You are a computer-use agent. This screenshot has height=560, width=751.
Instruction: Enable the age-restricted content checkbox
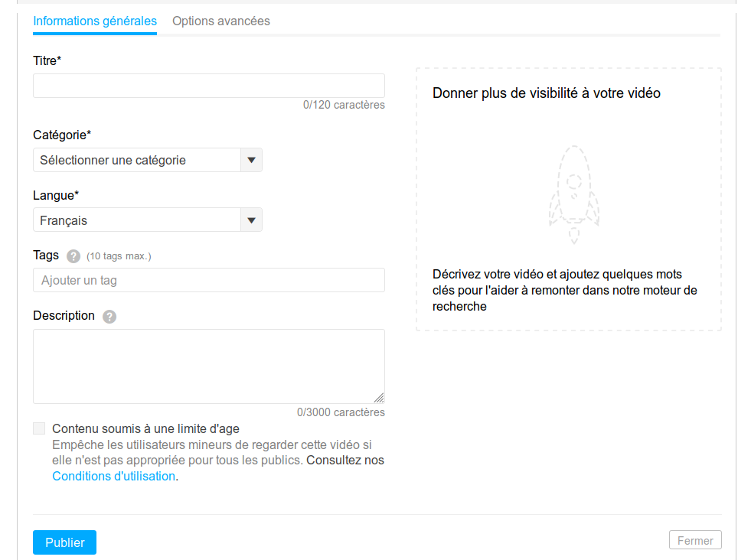pos(39,428)
